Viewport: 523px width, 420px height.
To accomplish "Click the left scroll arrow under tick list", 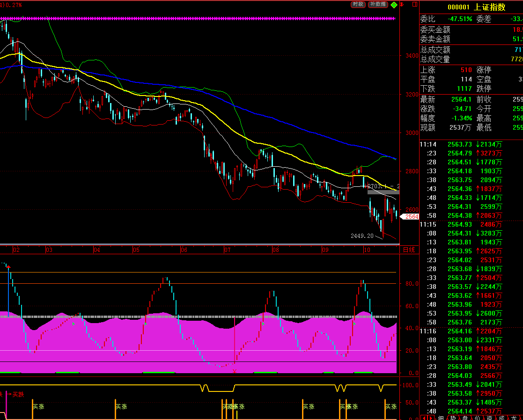I will [x=424, y=418].
